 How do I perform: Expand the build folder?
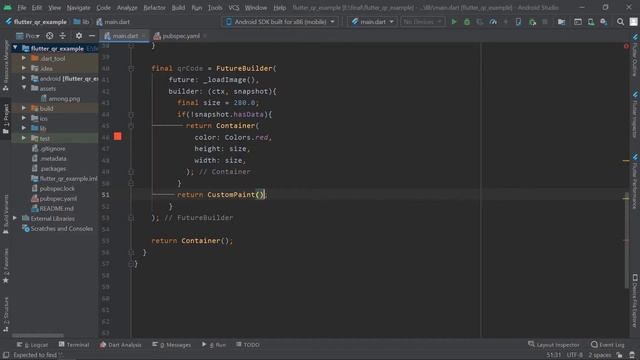click(x=24, y=108)
